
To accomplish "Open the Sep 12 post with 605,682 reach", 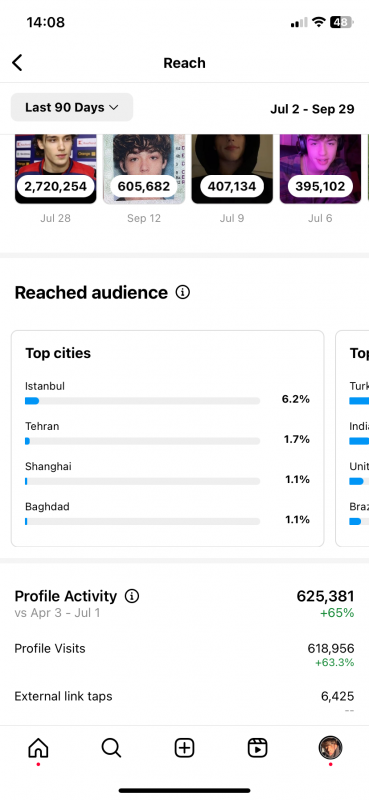I will point(144,169).
